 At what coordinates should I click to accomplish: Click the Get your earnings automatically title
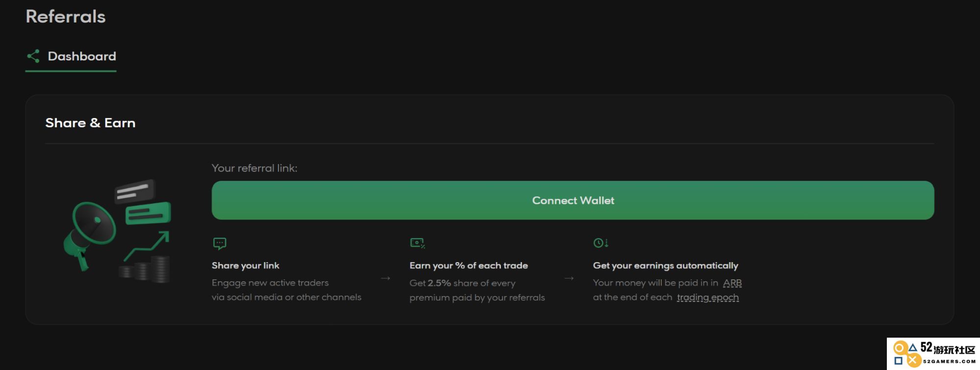665,266
